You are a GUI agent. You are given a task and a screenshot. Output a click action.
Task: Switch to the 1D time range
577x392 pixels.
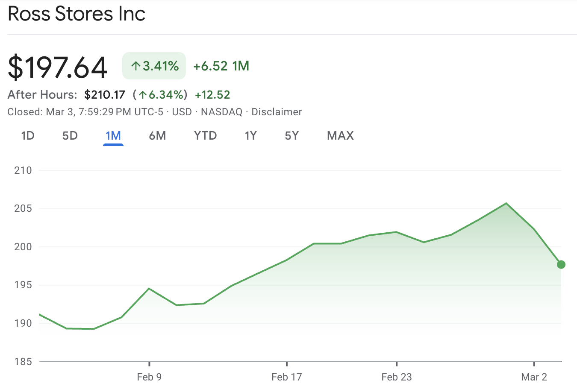(28, 136)
